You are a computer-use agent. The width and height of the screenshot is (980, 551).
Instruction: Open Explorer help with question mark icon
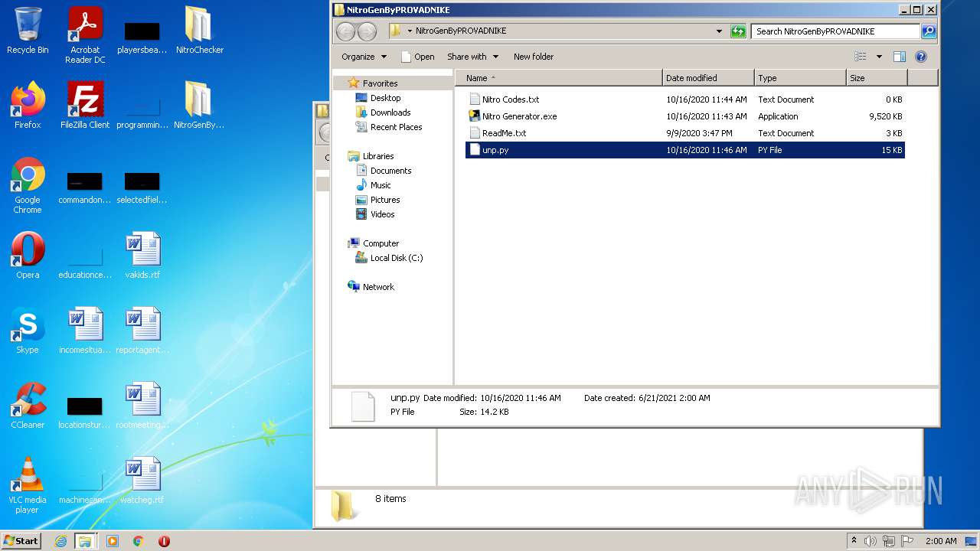921,57
